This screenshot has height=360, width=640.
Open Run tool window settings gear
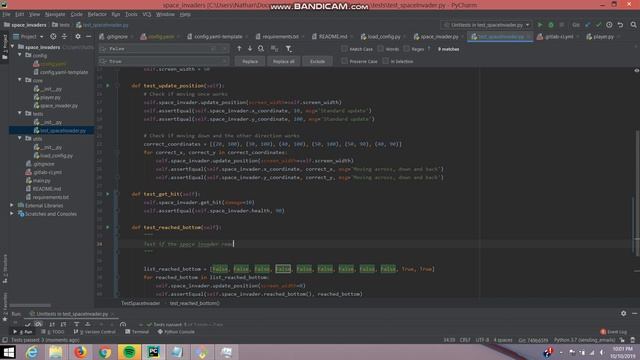[623, 313]
